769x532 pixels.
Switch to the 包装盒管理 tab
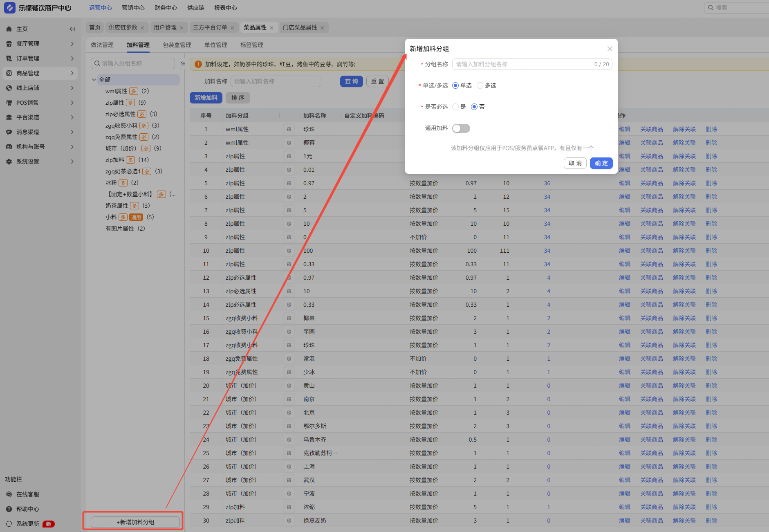click(177, 45)
